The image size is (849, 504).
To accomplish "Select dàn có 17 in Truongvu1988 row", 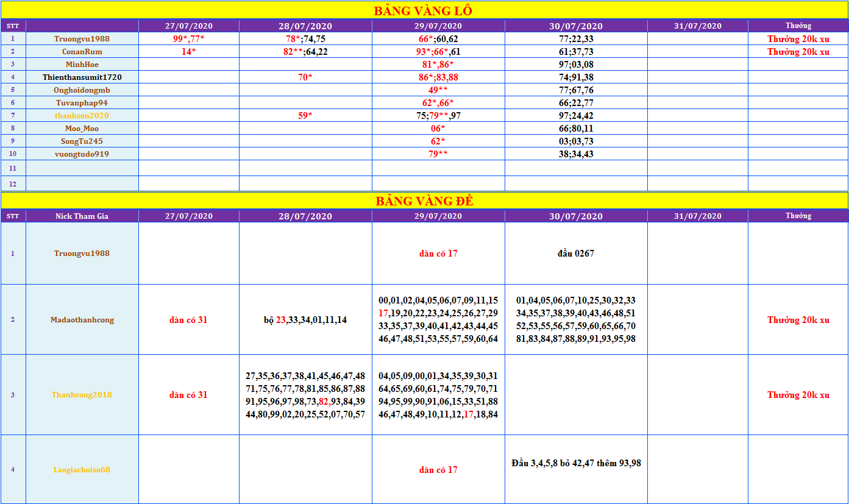I will pyautogui.click(x=438, y=253).
